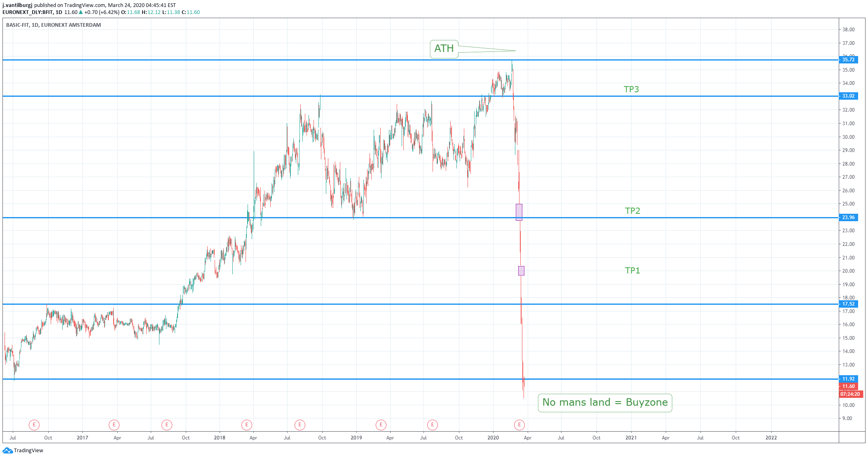Click the earnings marker near August 2018
This screenshot has height=458, width=868.
(300, 425)
